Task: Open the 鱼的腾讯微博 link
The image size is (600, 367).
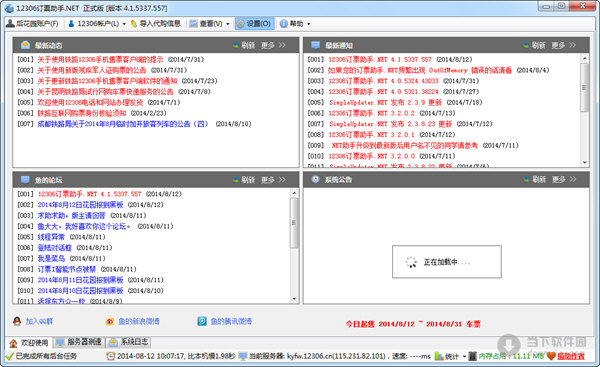Action: tap(231, 321)
